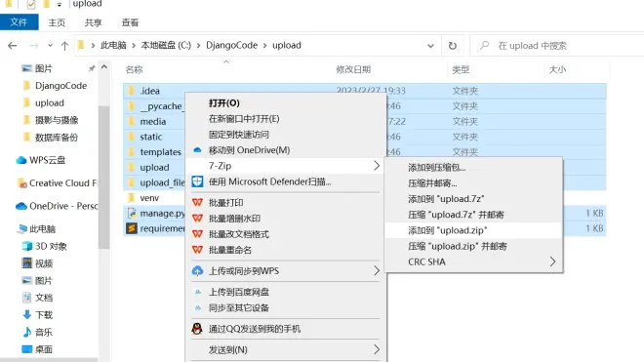Select the media folder icon
The height and width of the screenshot is (362, 644).
(x=132, y=121)
